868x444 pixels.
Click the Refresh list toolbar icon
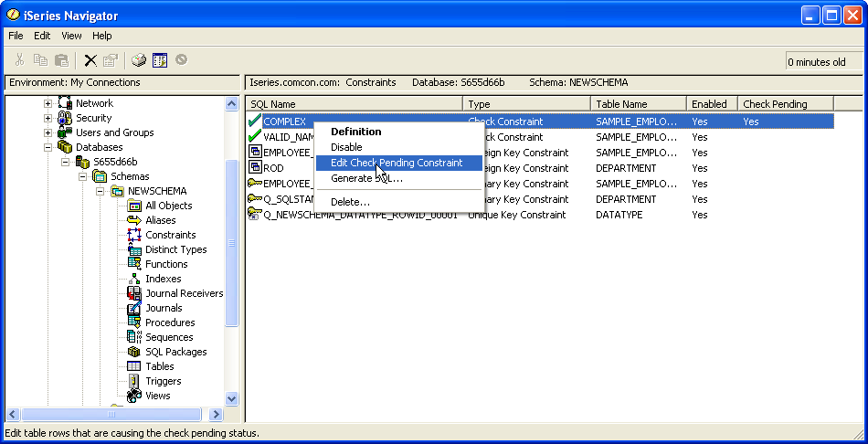pos(160,59)
